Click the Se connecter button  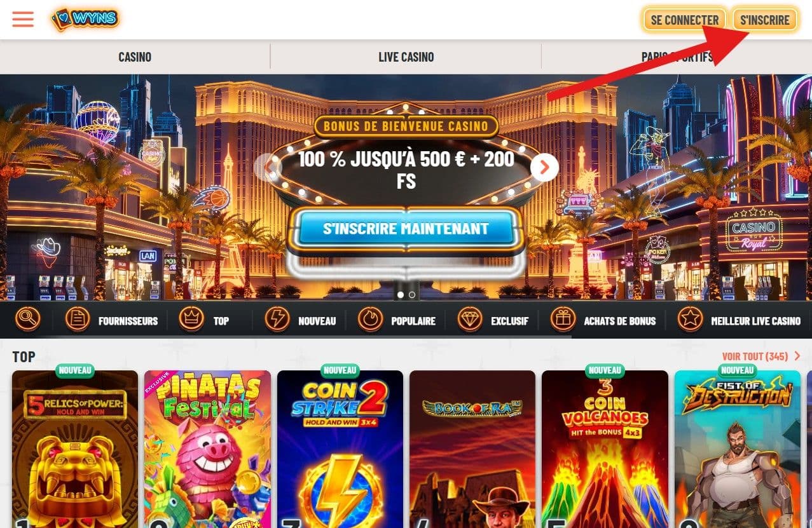[x=685, y=20]
